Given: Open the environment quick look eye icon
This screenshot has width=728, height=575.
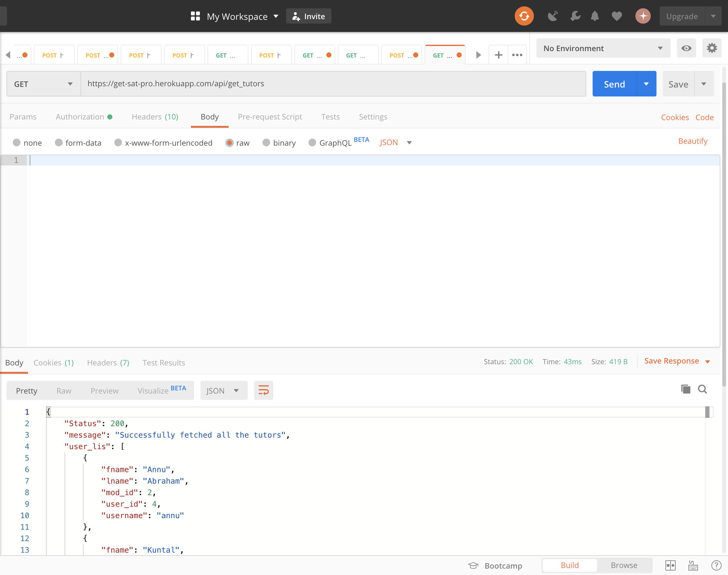Looking at the screenshot, I should (686, 48).
